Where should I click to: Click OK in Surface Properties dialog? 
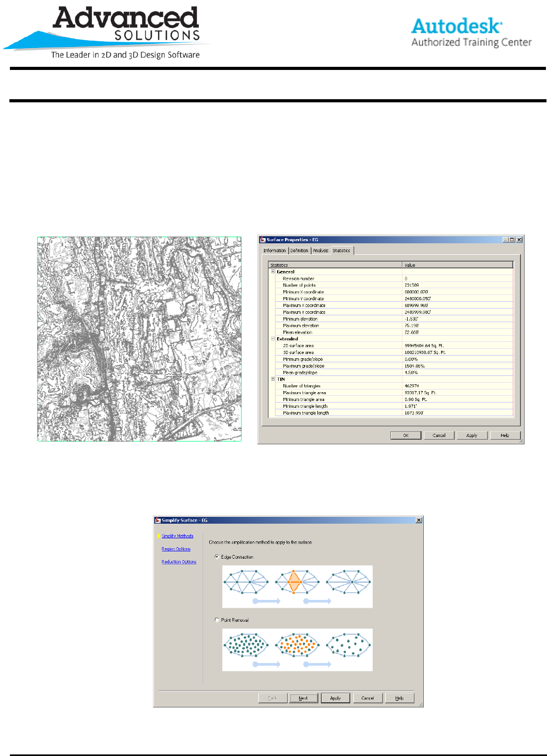[406, 435]
